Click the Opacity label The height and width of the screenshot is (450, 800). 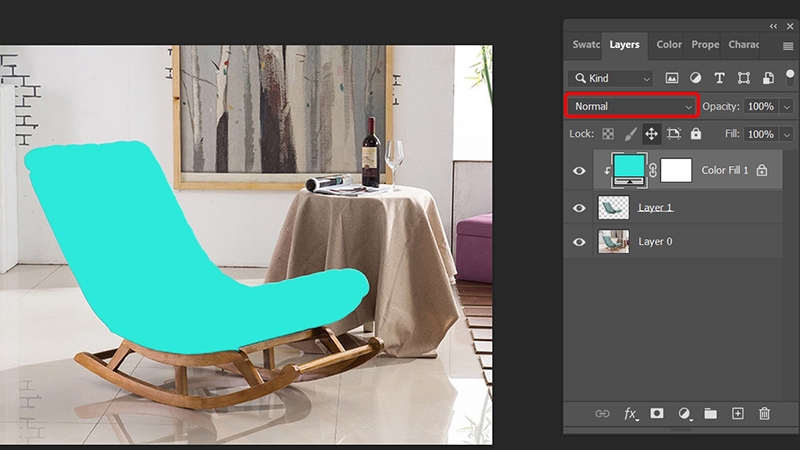720,107
